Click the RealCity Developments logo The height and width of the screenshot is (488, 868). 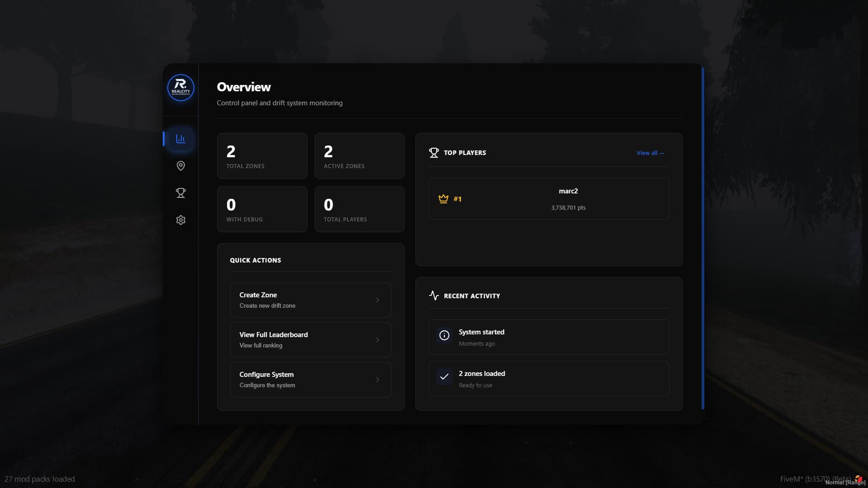180,88
